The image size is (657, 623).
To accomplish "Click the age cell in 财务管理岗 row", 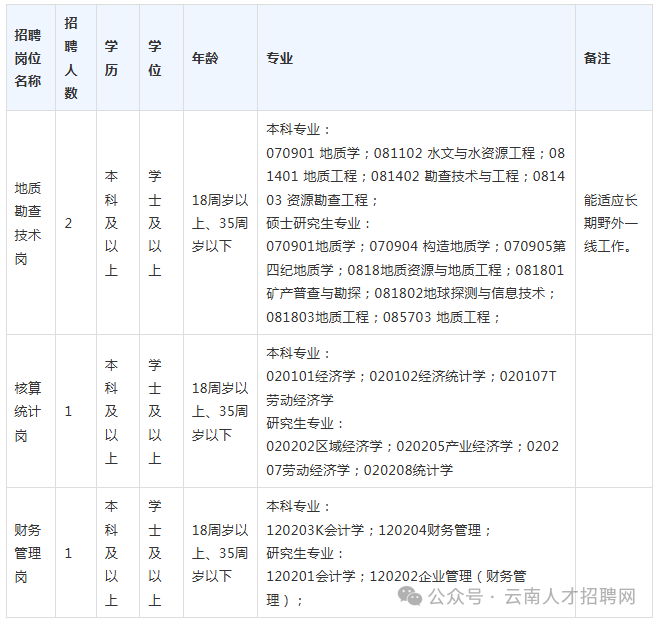I will pyautogui.click(x=220, y=553).
